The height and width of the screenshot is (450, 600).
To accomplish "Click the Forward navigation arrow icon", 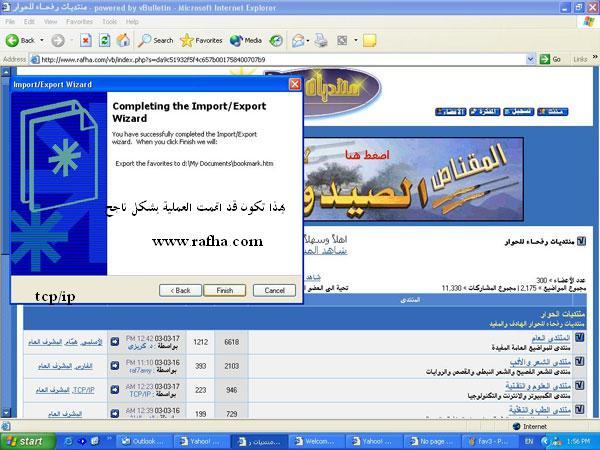I will pos(58,40).
